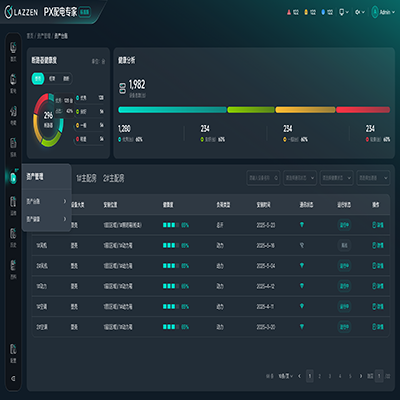Click the yellow alarm icon in header

(x=306, y=12)
